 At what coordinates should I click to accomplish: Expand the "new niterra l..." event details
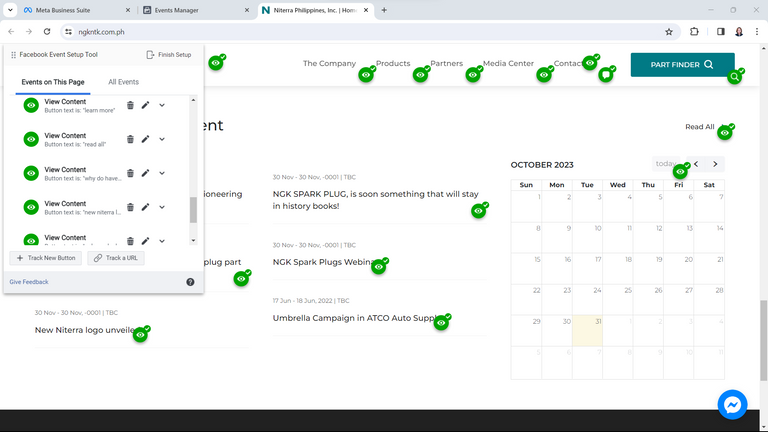[162, 207]
